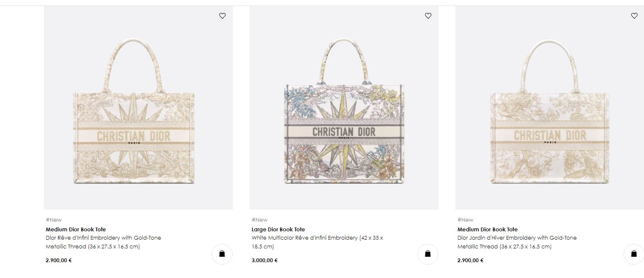Favorite the gold Rêve d'Infini Medium tote with heart
The width and height of the screenshot is (644, 278).
tap(222, 16)
